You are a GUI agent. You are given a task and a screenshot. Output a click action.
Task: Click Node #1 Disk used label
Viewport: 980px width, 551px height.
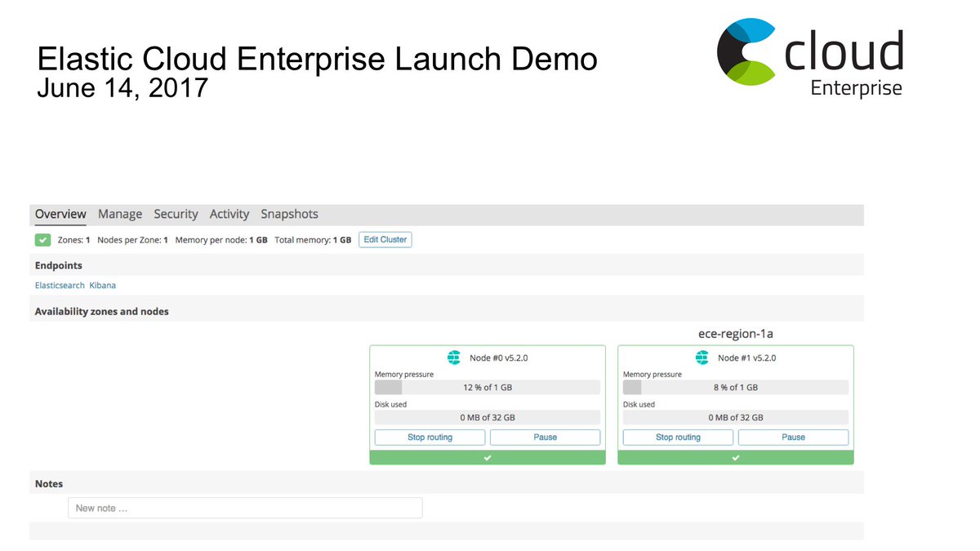639,404
